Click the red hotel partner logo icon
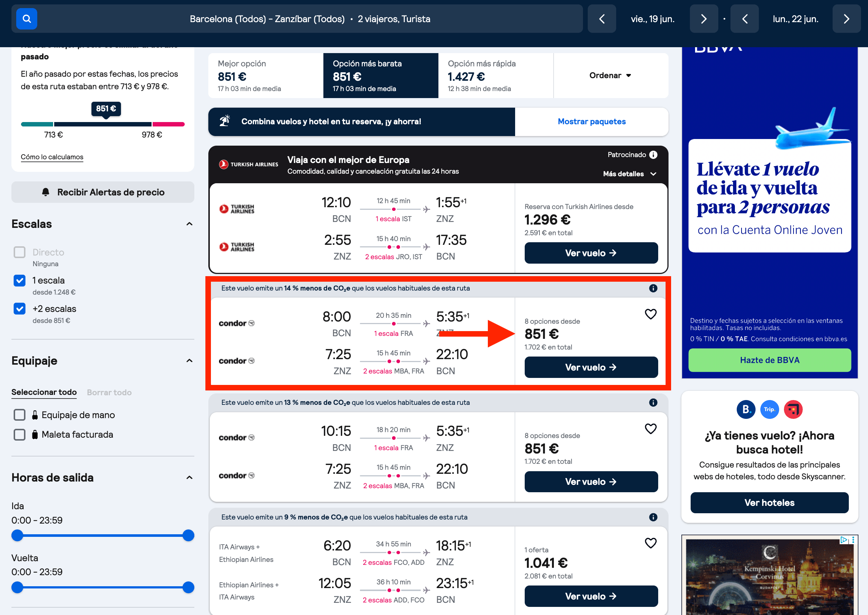Image resolution: width=868 pixels, height=615 pixels. point(793,409)
